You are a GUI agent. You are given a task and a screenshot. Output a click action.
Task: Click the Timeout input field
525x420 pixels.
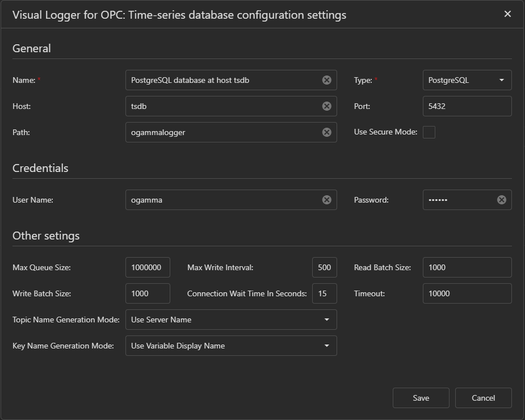pyautogui.click(x=467, y=293)
